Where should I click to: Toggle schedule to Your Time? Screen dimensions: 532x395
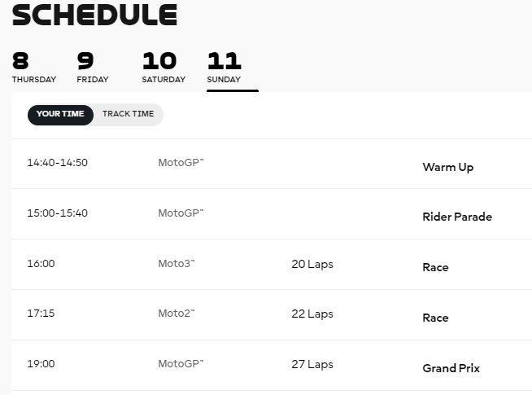(60, 115)
